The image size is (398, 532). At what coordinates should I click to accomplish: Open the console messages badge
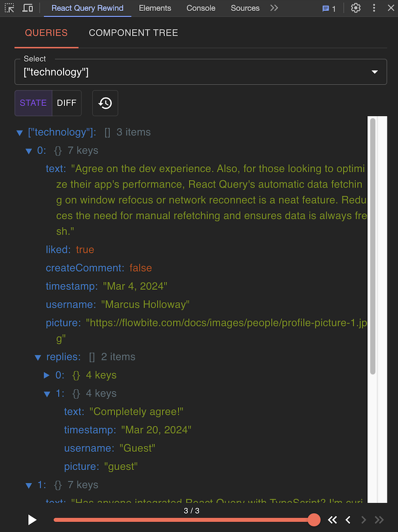[329, 8]
